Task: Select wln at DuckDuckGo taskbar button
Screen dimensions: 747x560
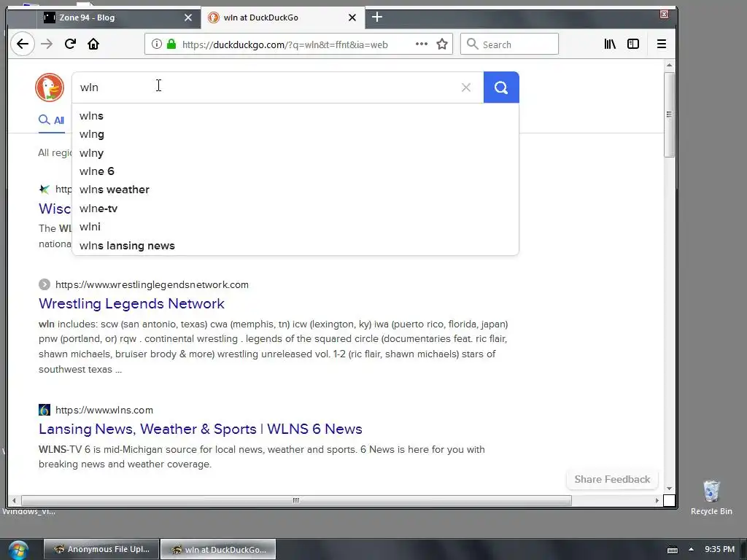Action: click(217, 550)
